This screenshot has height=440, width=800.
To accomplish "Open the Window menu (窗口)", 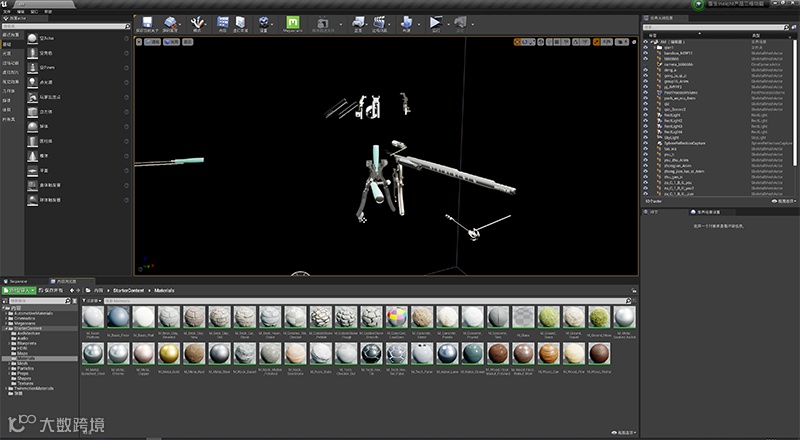I will [x=34, y=11].
